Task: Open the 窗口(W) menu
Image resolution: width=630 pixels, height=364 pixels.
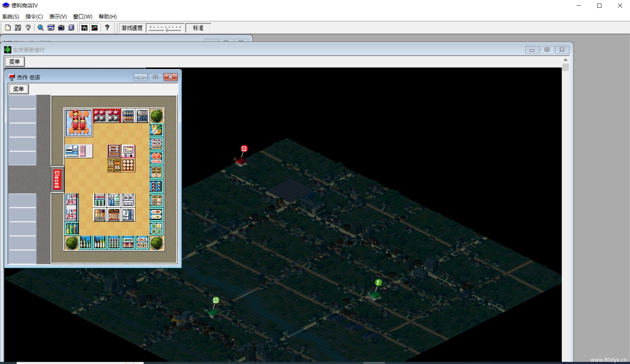Action: [x=83, y=17]
